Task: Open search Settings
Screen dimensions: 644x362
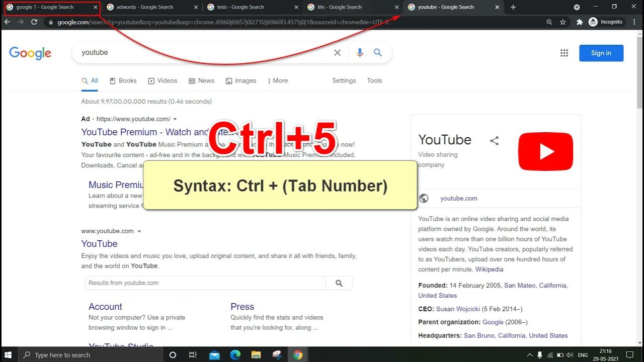Action: [344, 81]
